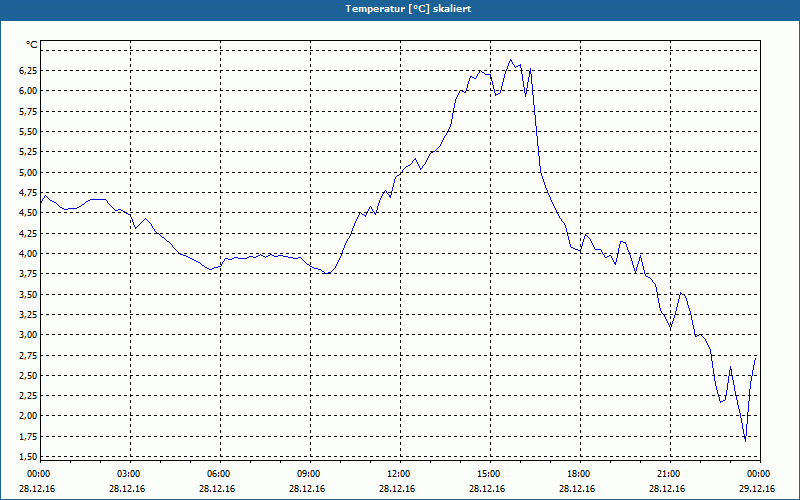Click the 4,25 y-axis value
The height and width of the screenshot is (500, 800).
(x=28, y=234)
